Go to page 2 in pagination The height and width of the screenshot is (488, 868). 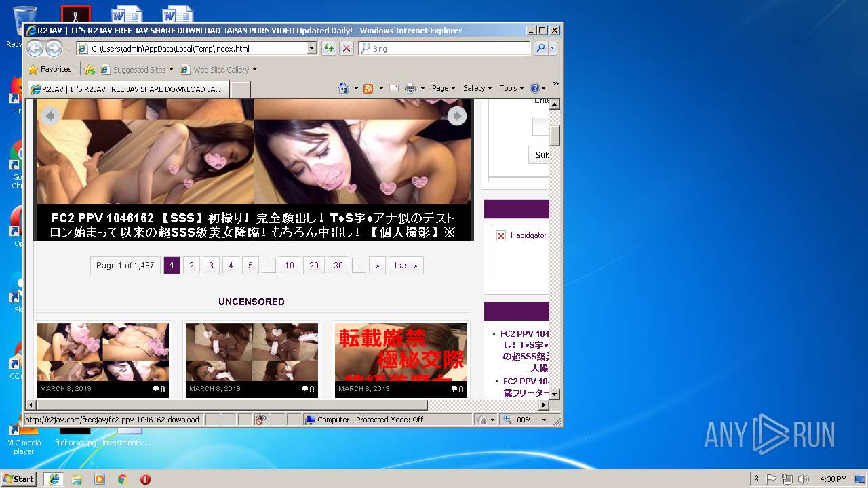[x=191, y=266]
